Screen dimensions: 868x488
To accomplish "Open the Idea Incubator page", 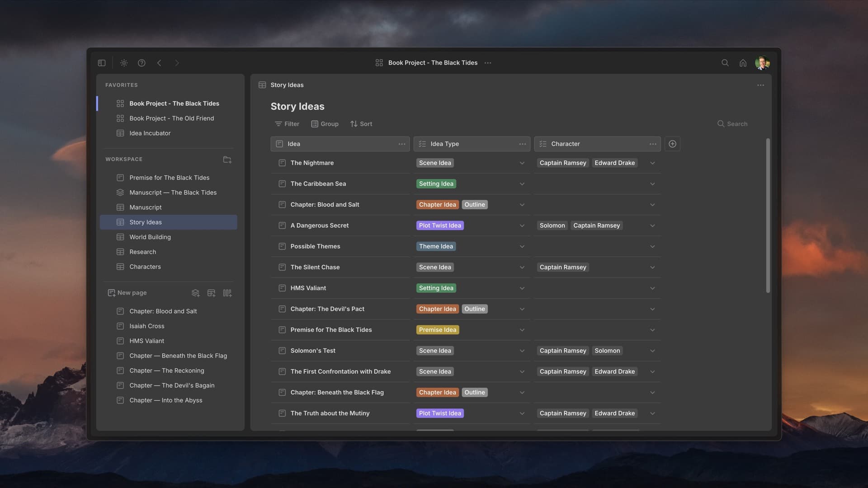I will (150, 133).
